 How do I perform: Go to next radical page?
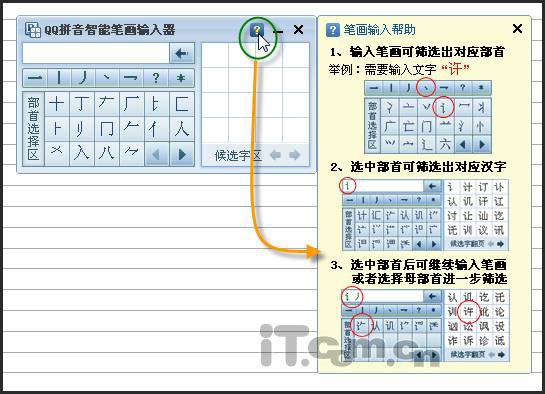click(182, 154)
